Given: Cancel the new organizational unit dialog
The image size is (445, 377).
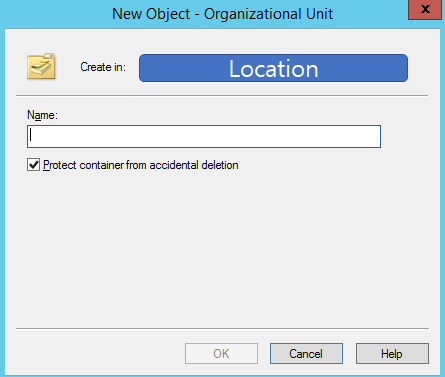Looking at the screenshot, I should 306,353.
